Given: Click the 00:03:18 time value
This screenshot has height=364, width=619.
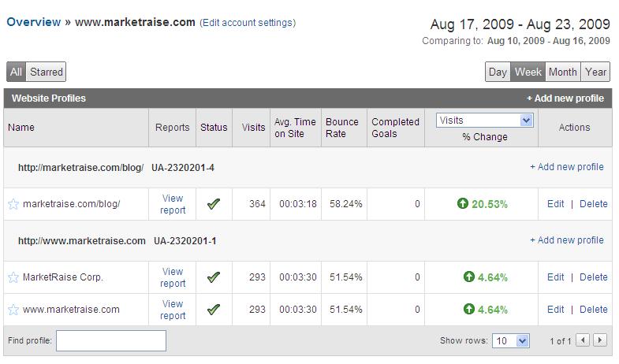Looking at the screenshot, I should pyautogui.click(x=298, y=204).
